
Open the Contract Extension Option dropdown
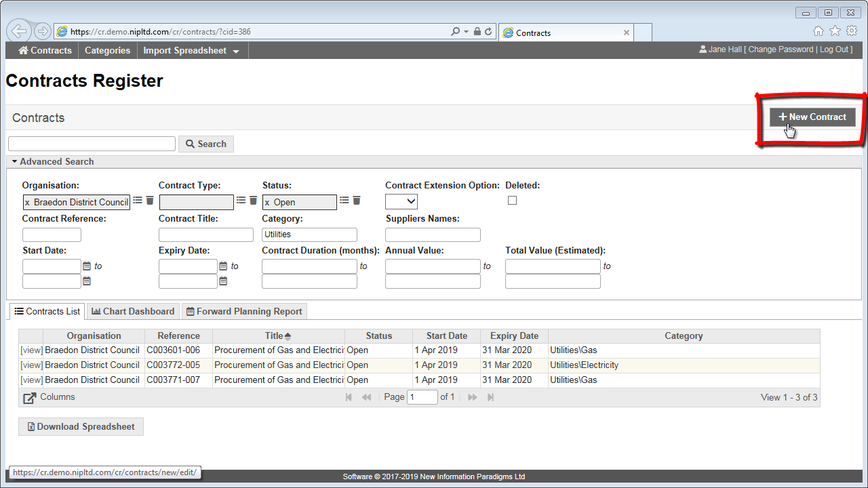click(401, 201)
